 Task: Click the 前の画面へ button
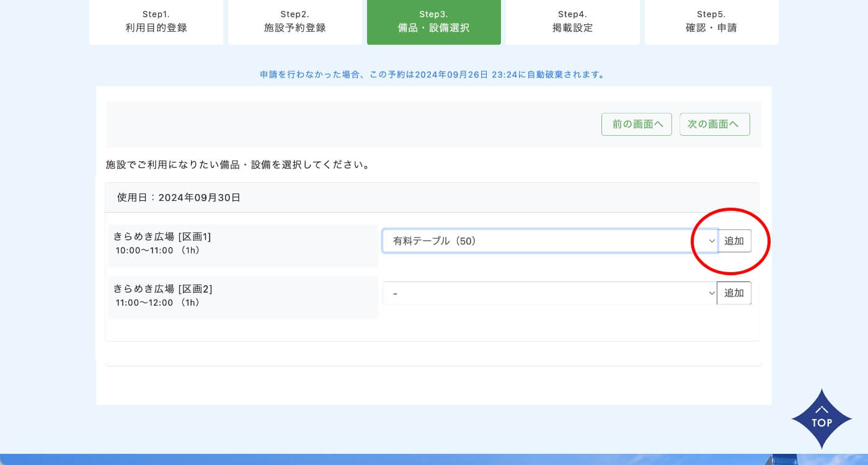[636, 124]
